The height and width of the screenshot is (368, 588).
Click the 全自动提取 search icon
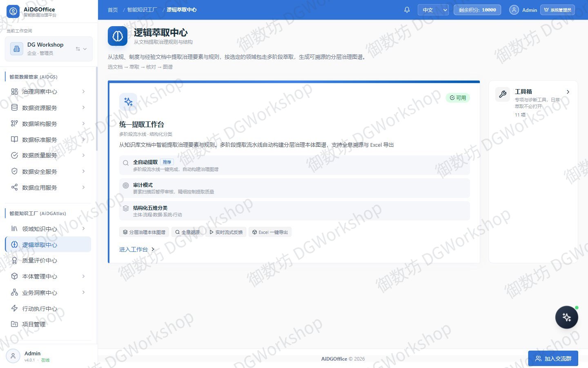[126, 163]
